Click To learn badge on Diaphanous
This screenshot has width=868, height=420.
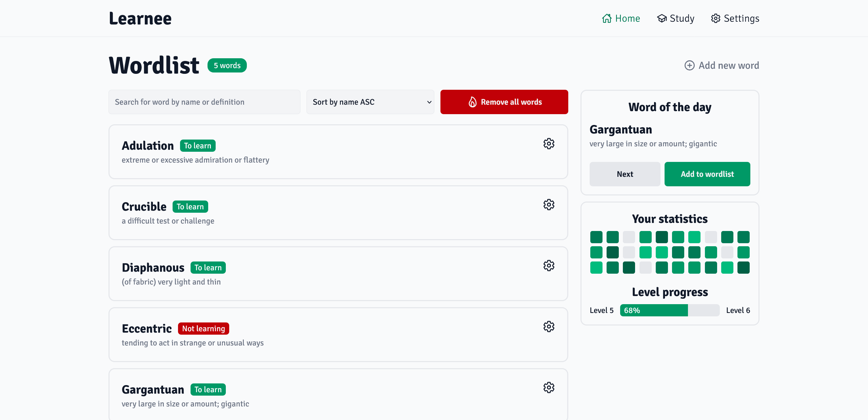pyautogui.click(x=208, y=268)
